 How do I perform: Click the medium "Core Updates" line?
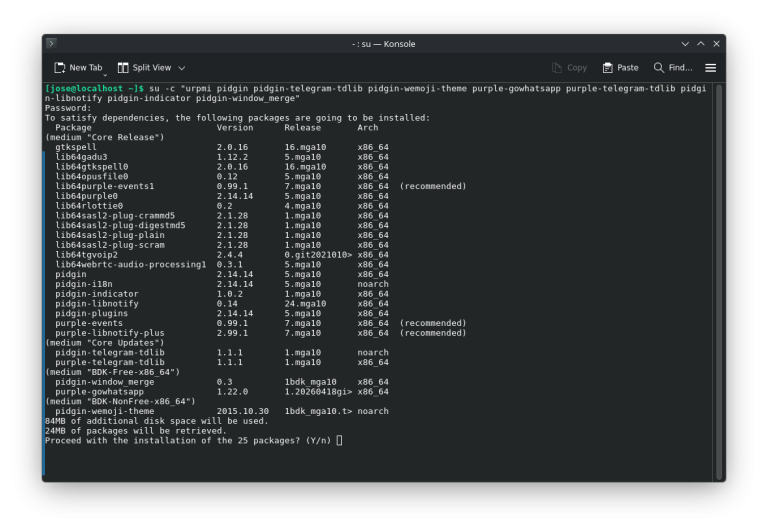[104, 343]
